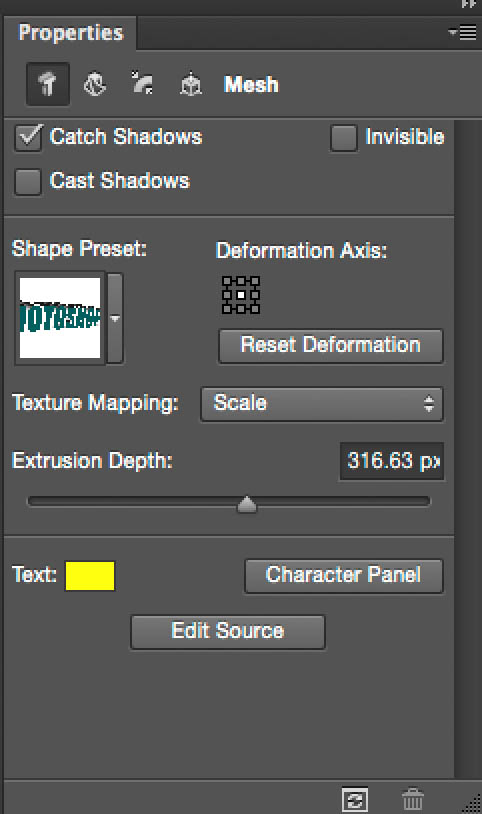Screen dimensions: 482x814
Task: Click the yellow Text color swatch
Action: pos(90,576)
